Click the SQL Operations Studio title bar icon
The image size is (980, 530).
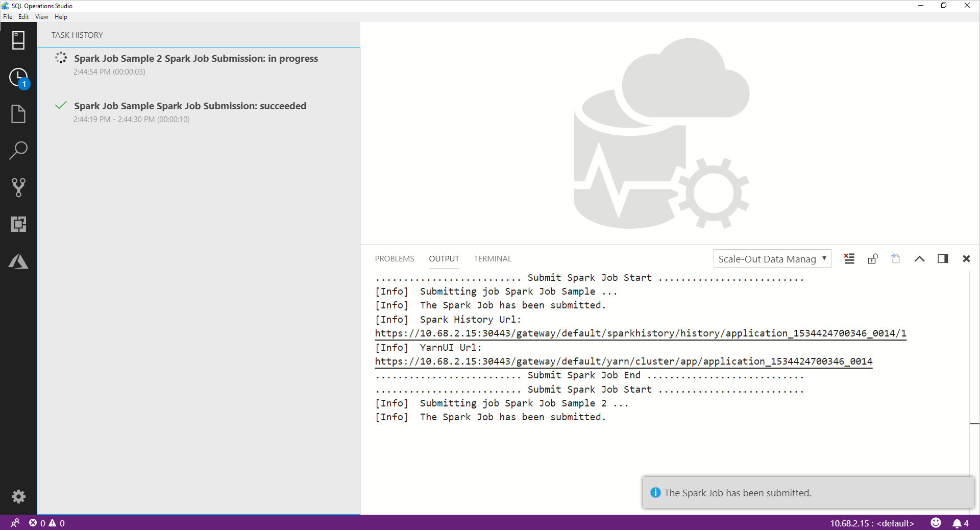tap(5, 6)
